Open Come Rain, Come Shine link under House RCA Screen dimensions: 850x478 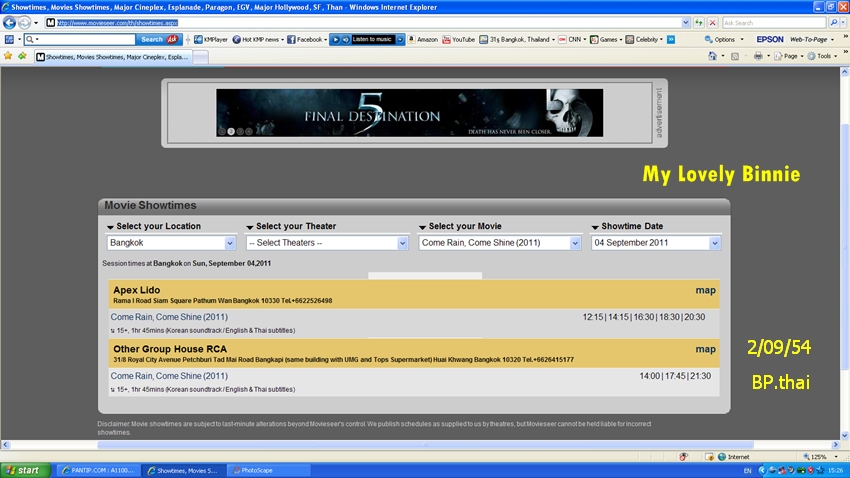click(169, 376)
